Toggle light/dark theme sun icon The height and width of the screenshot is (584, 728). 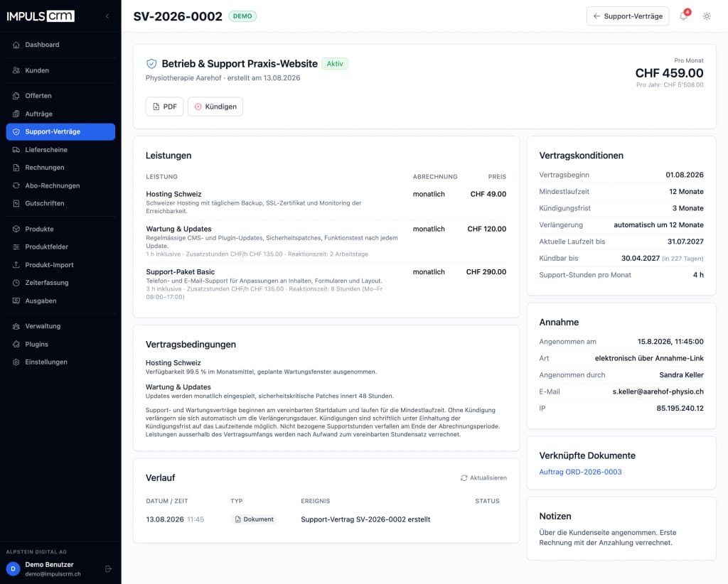point(707,16)
